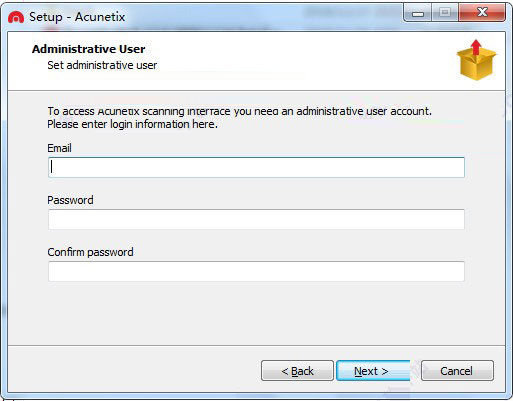Click the Password field label

[x=70, y=200]
